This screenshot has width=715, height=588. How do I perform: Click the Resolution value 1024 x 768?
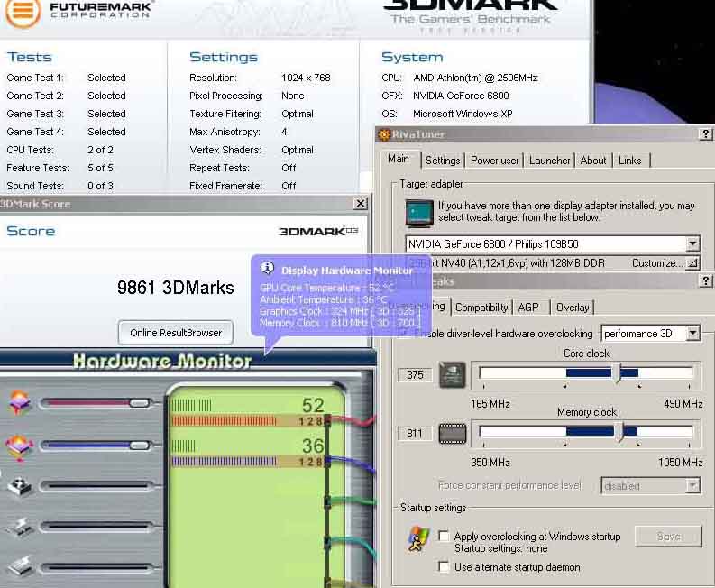[306, 78]
